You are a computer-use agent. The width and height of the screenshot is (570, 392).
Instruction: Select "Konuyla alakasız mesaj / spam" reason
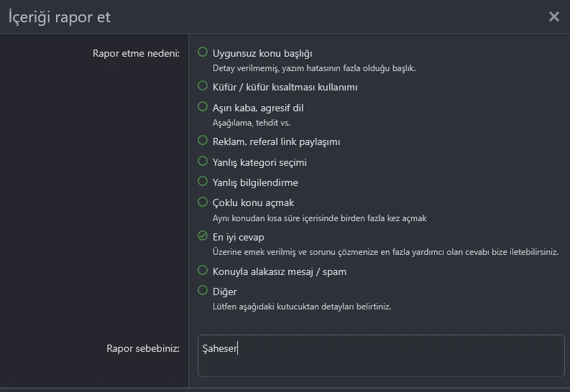point(203,271)
